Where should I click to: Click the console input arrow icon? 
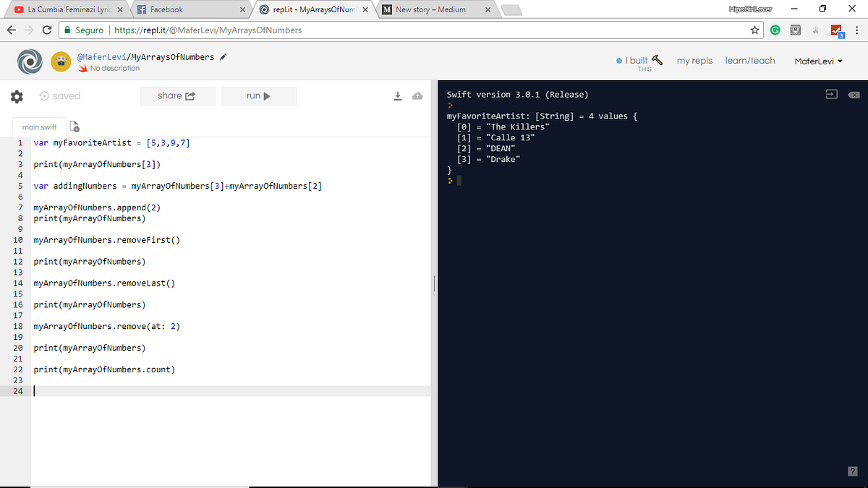coord(832,95)
